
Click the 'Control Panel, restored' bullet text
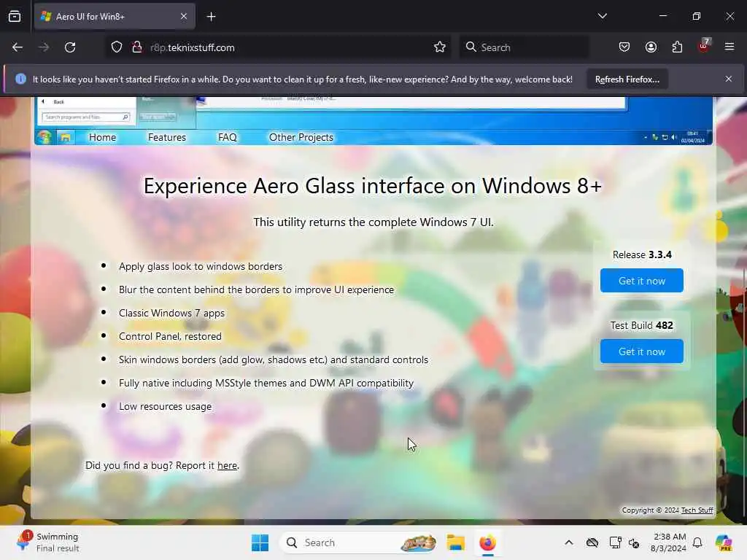pos(170,336)
